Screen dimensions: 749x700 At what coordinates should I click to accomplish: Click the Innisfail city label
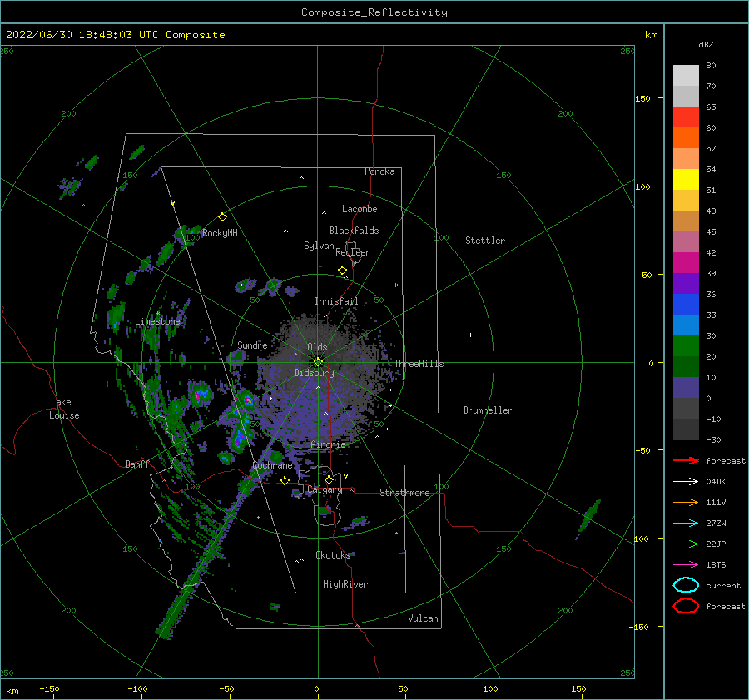(x=336, y=301)
